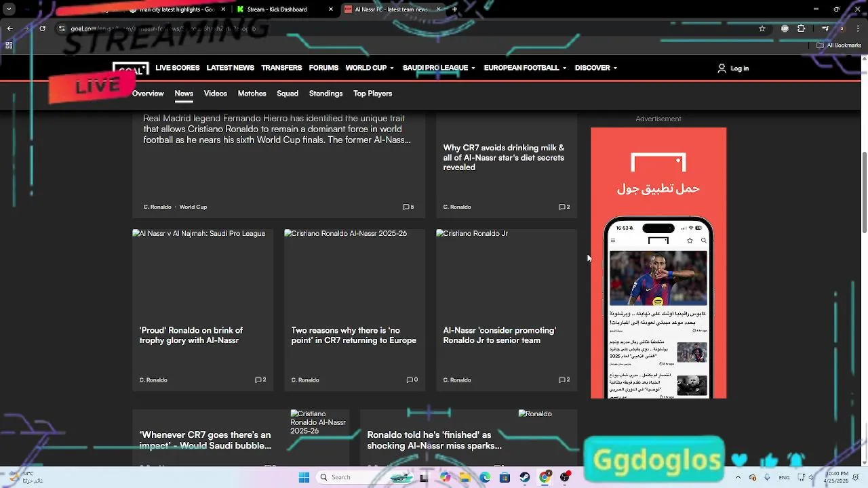Reload the page with the refresh icon

pyautogui.click(x=42, y=28)
